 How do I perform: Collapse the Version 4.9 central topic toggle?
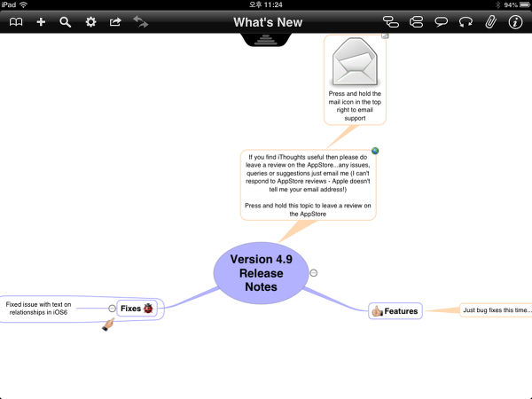[314, 273]
